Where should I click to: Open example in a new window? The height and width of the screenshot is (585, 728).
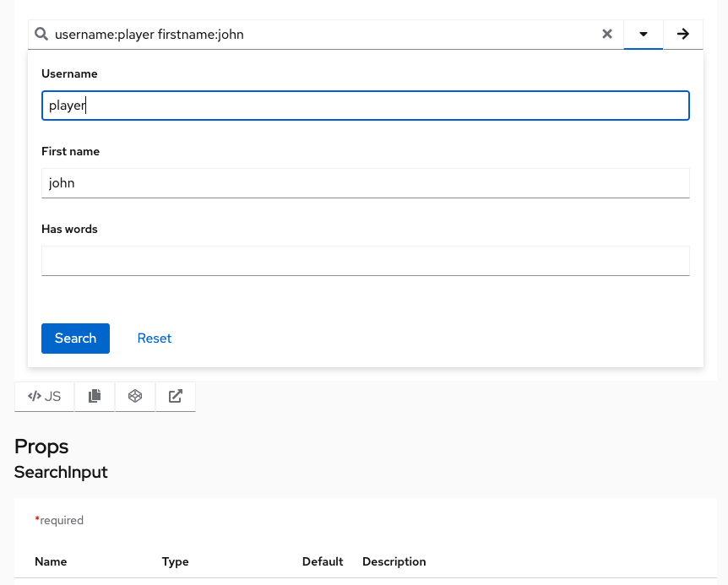[176, 396]
